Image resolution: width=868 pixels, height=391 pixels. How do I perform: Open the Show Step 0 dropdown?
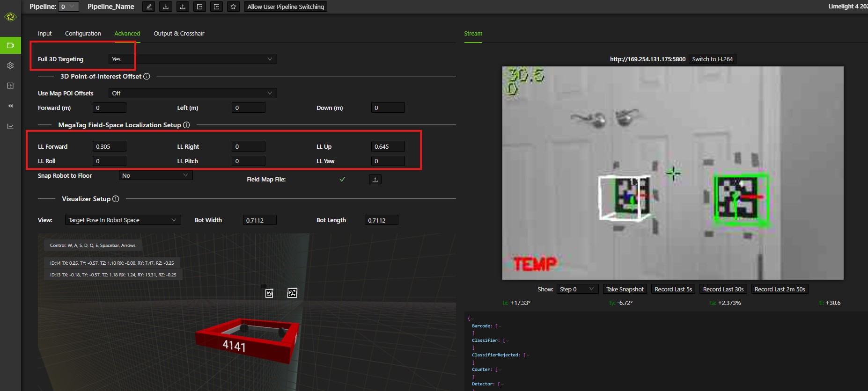(577, 289)
